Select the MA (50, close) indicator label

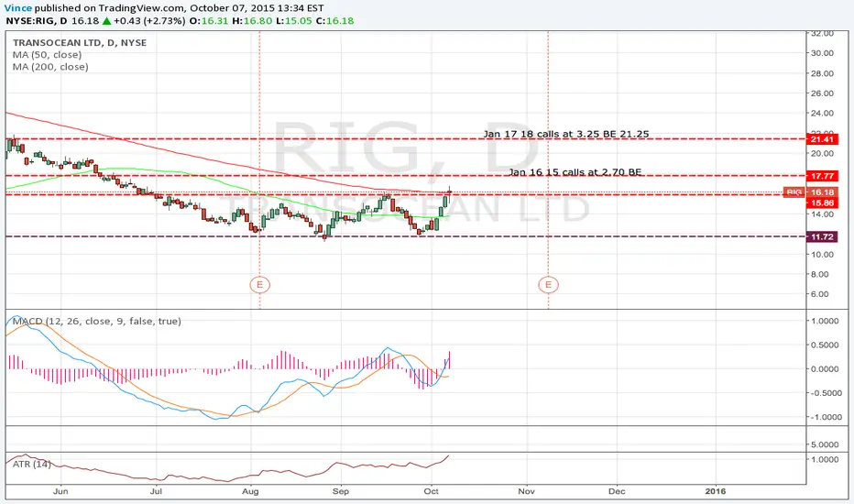48,54
